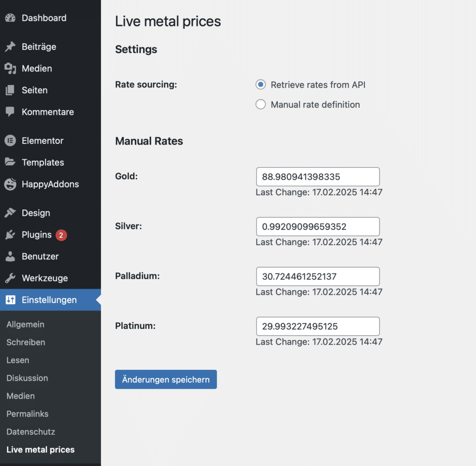The image size is (476, 466).
Task: Select the Design paintbrush icon
Action: pos(10,213)
